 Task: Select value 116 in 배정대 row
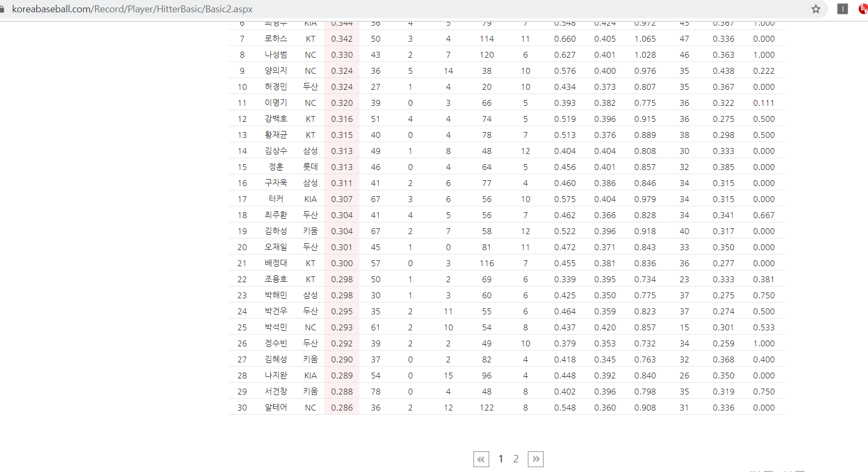487,263
